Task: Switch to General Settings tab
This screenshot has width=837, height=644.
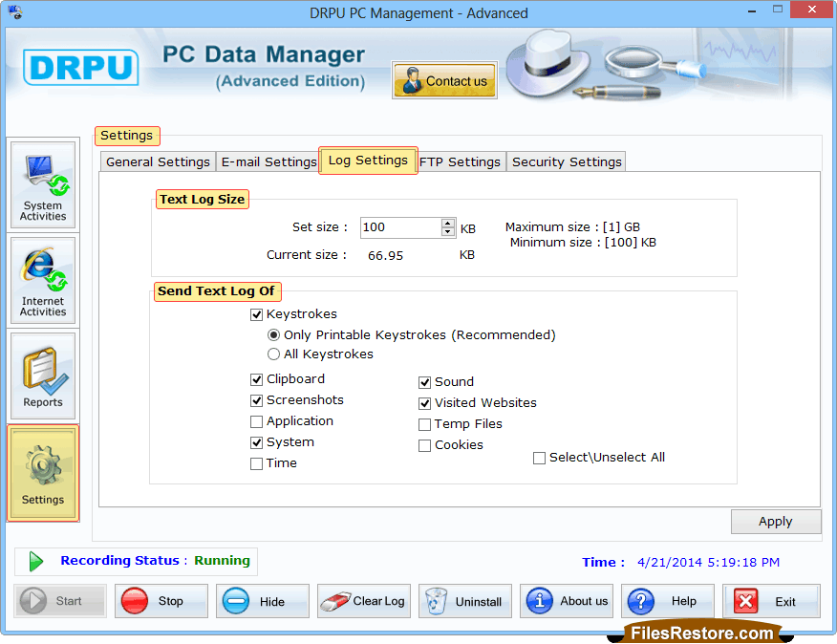Action: point(158,161)
